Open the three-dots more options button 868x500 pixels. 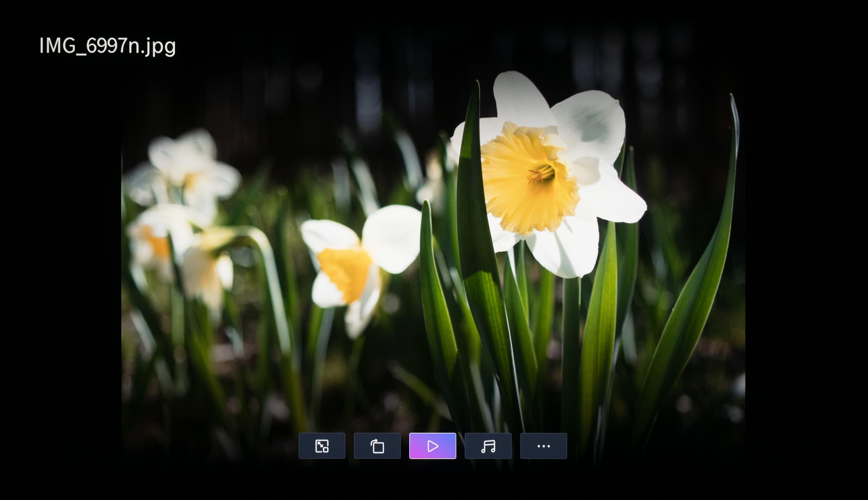tap(543, 446)
